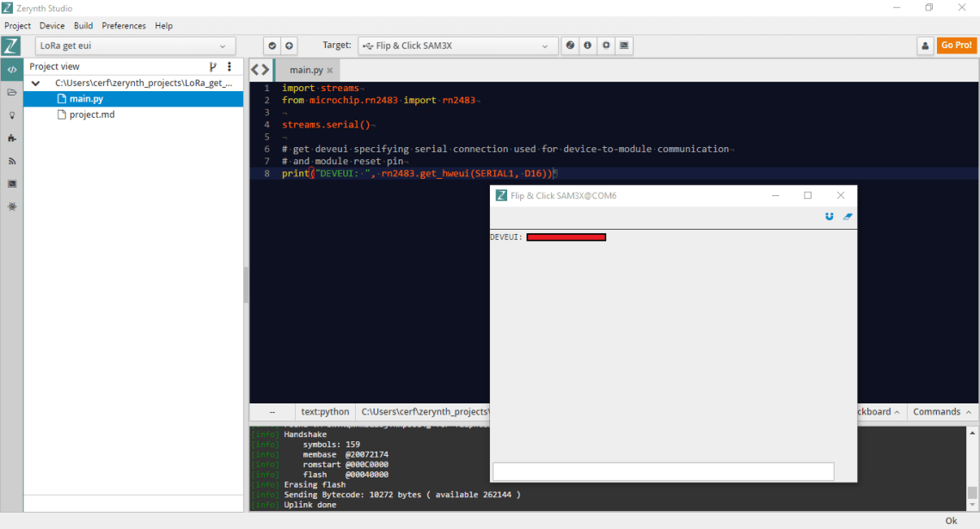This screenshot has height=529, width=980.
Task: Open the packages puzzle-piece sidebar icon
Action: point(12,138)
